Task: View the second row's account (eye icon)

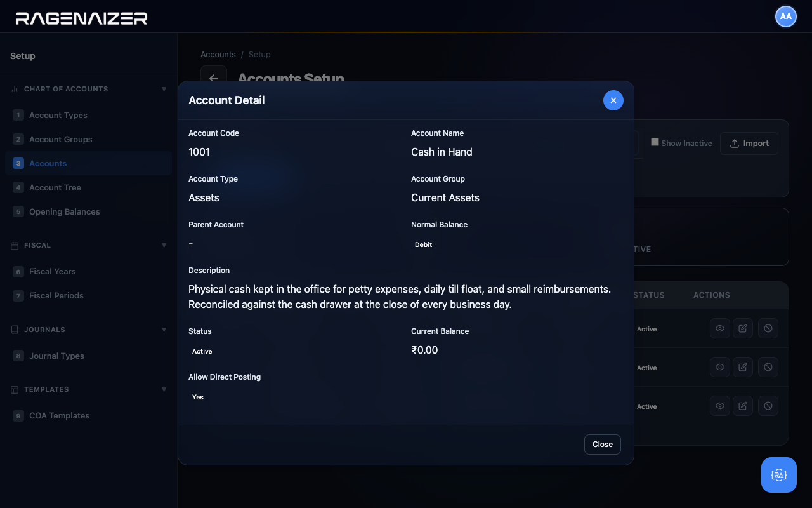Action: click(720, 367)
